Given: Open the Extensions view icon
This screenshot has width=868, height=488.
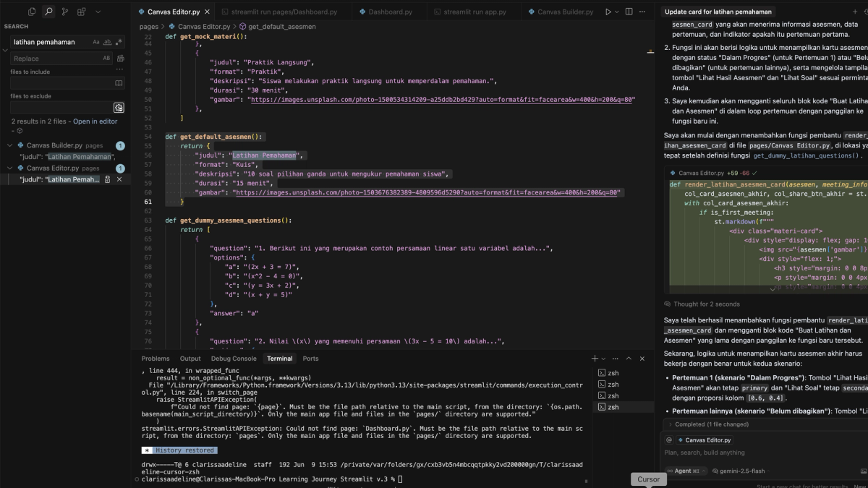Looking at the screenshot, I should (82, 12).
